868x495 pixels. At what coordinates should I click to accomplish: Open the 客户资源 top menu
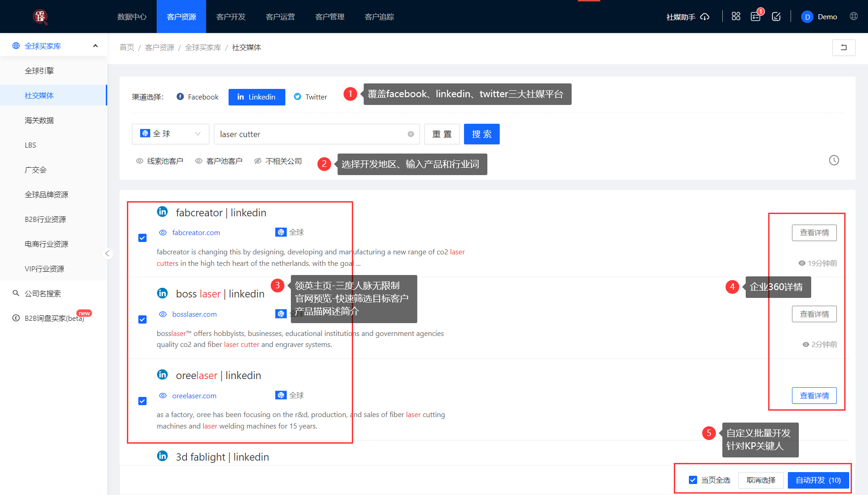pos(181,16)
